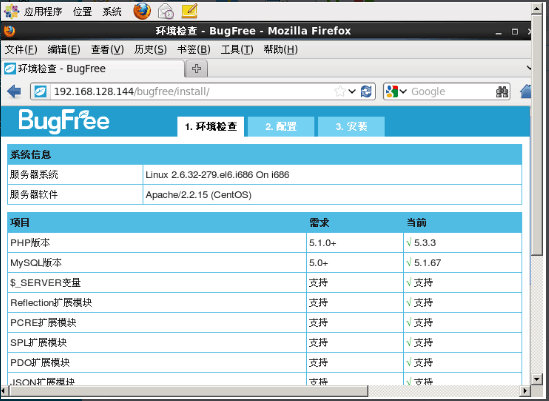The image size is (549, 401).
Task: Open the 文件(F) menu
Action: click(x=21, y=50)
